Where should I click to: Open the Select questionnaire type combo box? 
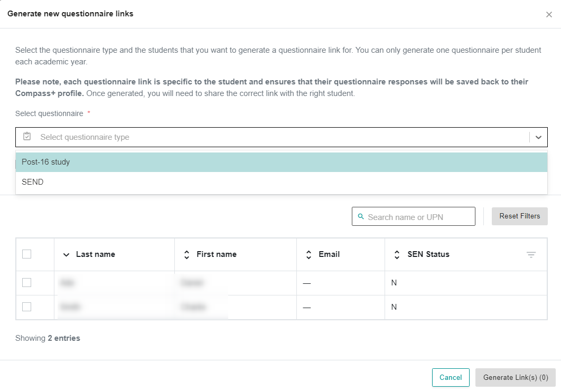pos(275,137)
